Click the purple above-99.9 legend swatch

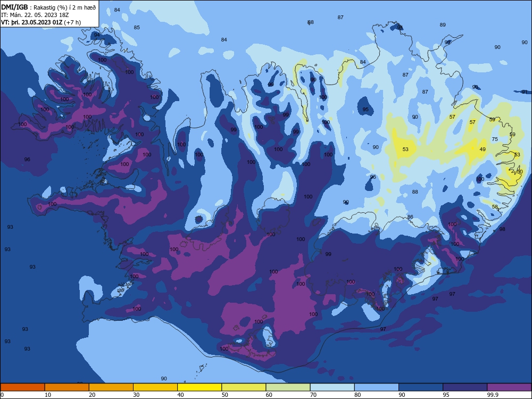[x=509, y=387]
